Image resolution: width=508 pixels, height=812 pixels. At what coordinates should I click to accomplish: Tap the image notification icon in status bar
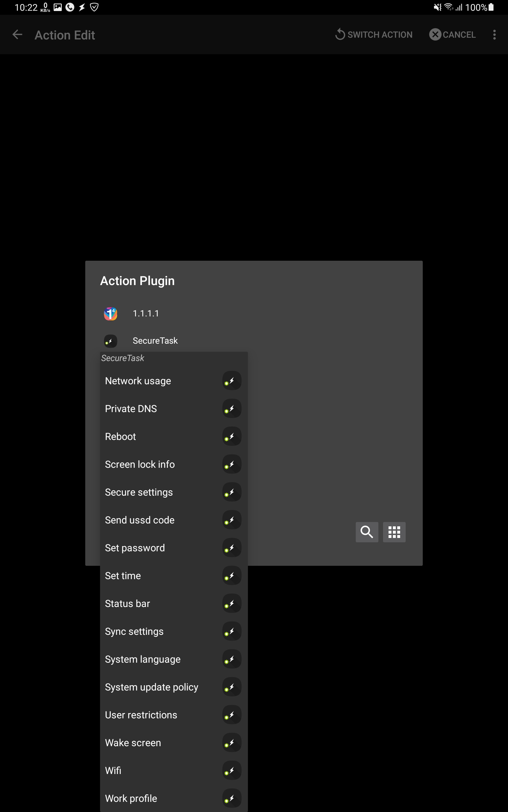pyautogui.click(x=58, y=7)
